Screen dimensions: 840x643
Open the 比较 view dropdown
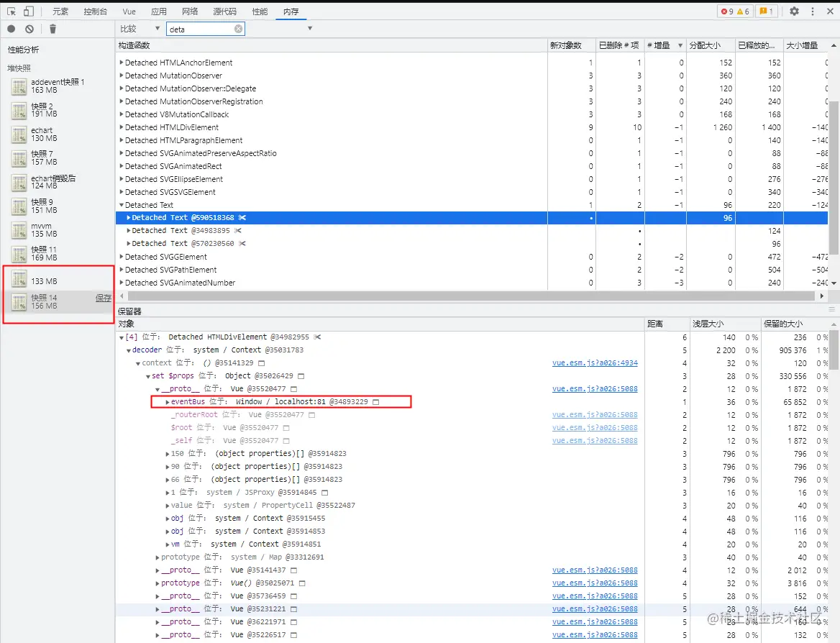tap(140, 29)
